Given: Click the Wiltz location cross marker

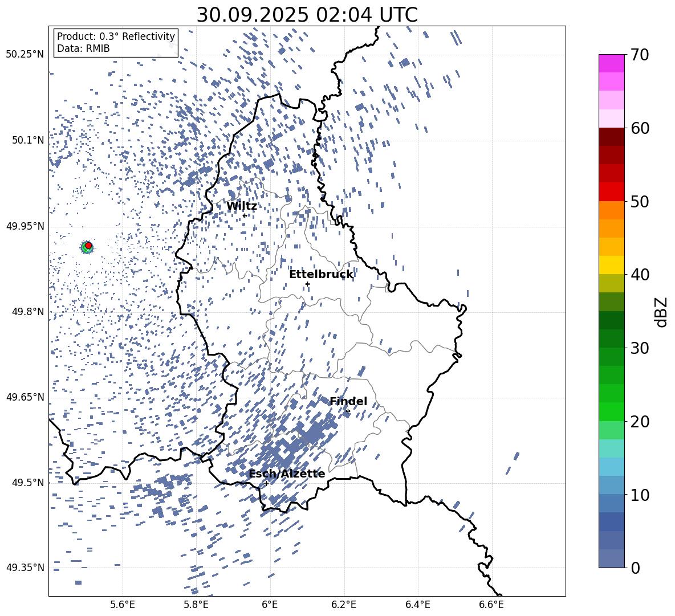Looking at the screenshot, I should (x=245, y=215).
